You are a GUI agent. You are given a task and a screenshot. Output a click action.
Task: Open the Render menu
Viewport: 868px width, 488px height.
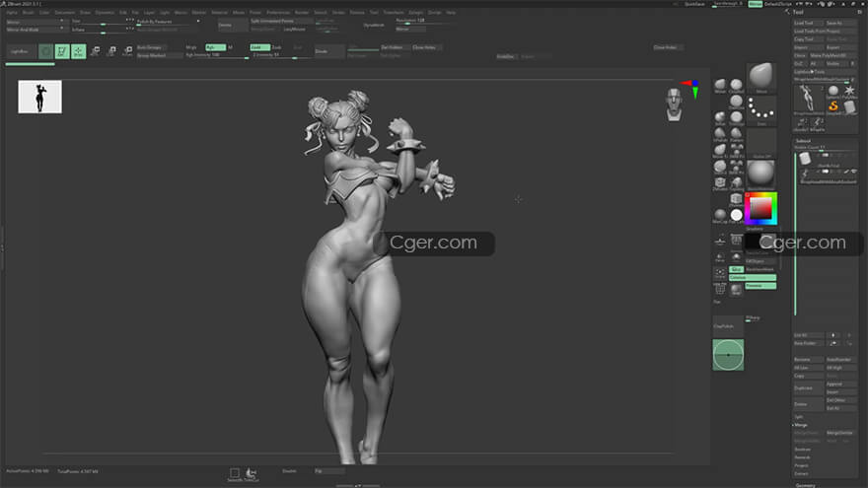(x=301, y=12)
